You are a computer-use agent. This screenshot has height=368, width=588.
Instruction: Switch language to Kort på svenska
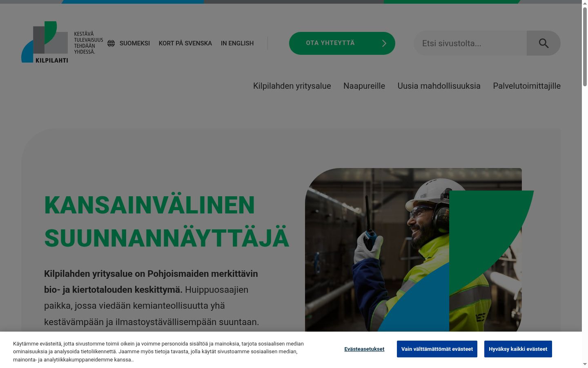point(185,43)
